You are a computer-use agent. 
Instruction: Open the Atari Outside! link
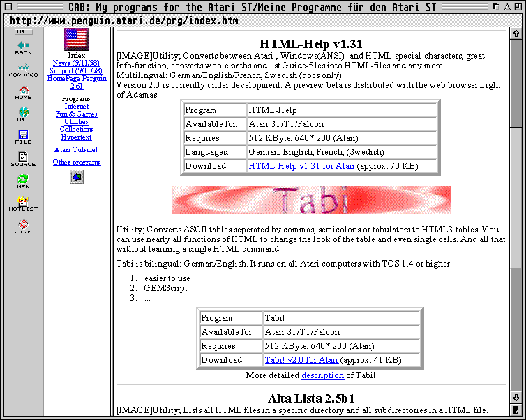pyautogui.click(x=76, y=149)
